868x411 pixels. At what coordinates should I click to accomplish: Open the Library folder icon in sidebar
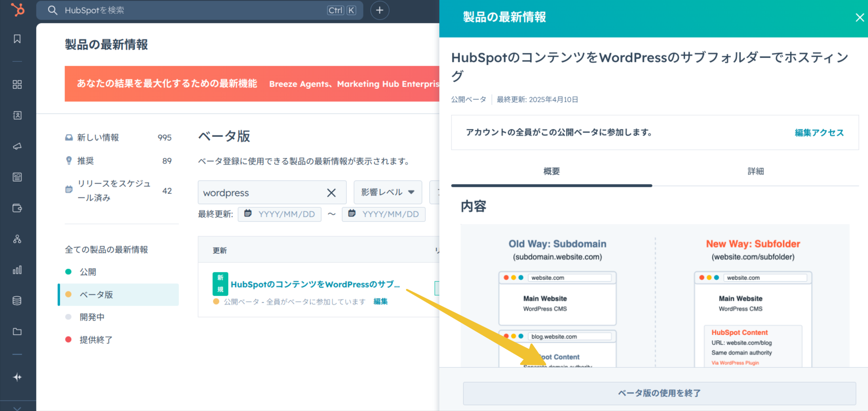point(17,332)
